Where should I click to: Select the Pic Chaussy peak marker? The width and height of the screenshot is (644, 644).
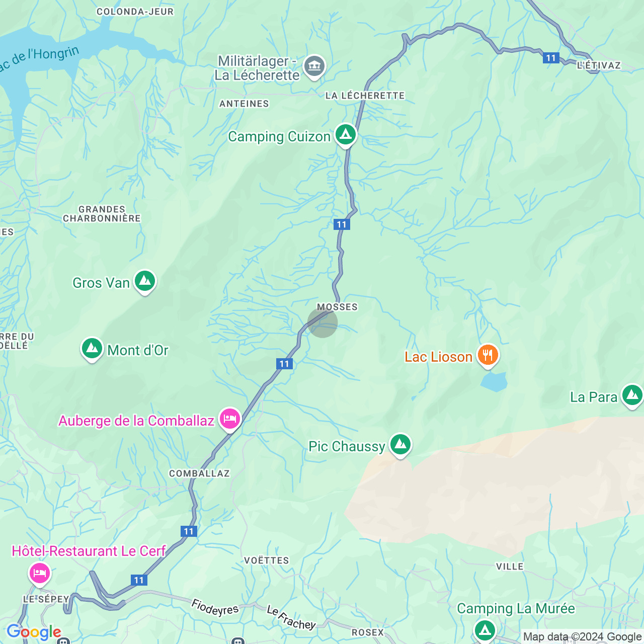click(400, 445)
